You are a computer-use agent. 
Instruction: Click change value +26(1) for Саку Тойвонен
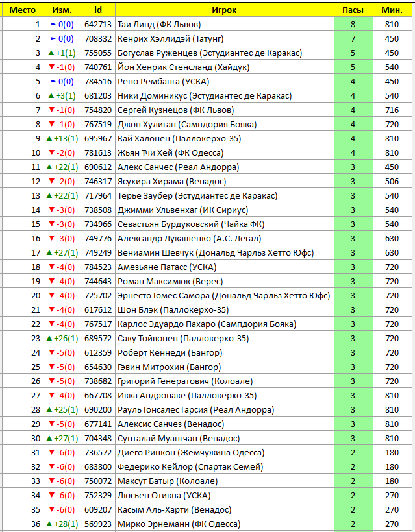coord(66,338)
